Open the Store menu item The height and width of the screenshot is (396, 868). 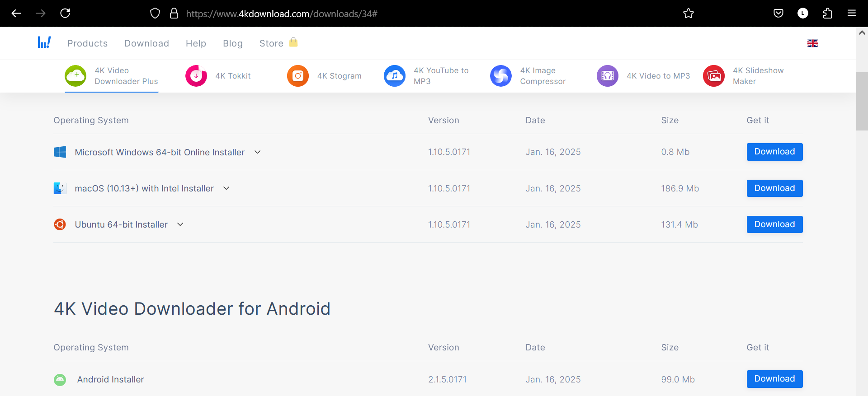(x=271, y=43)
